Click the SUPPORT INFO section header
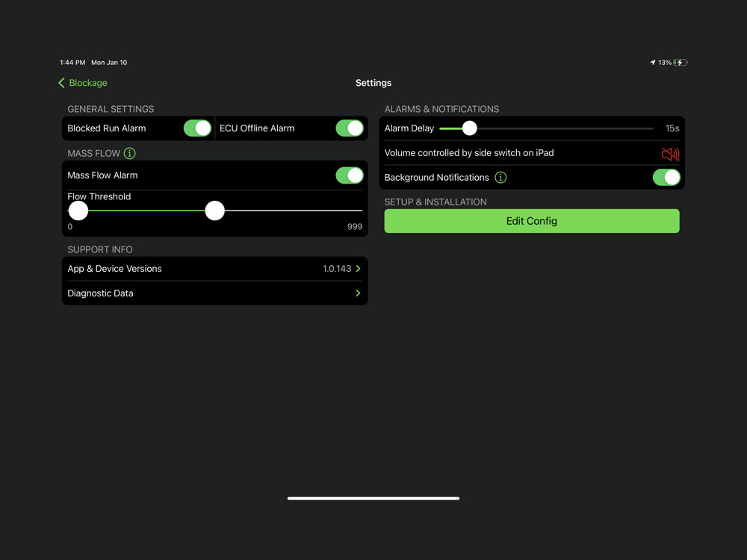Image resolution: width=747 pixels, height=560 pixels. [100, 249]
